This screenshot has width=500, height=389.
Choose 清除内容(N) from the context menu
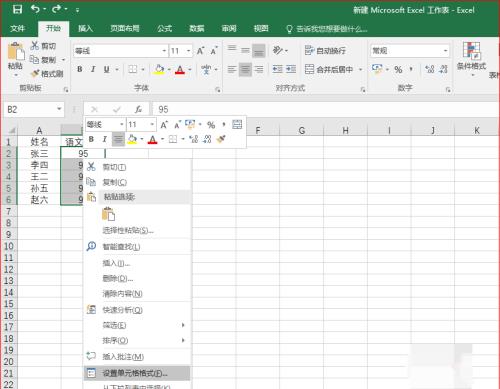click(x=137, y=293)
